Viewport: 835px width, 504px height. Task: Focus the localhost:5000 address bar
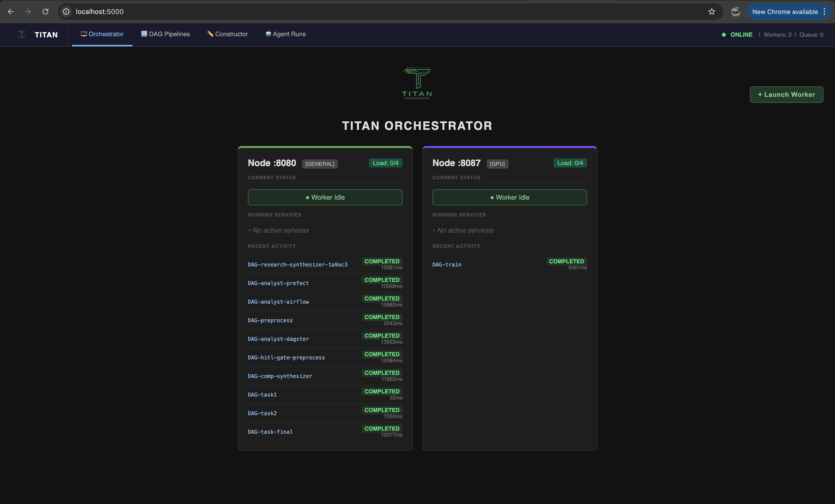pos(390,12)
